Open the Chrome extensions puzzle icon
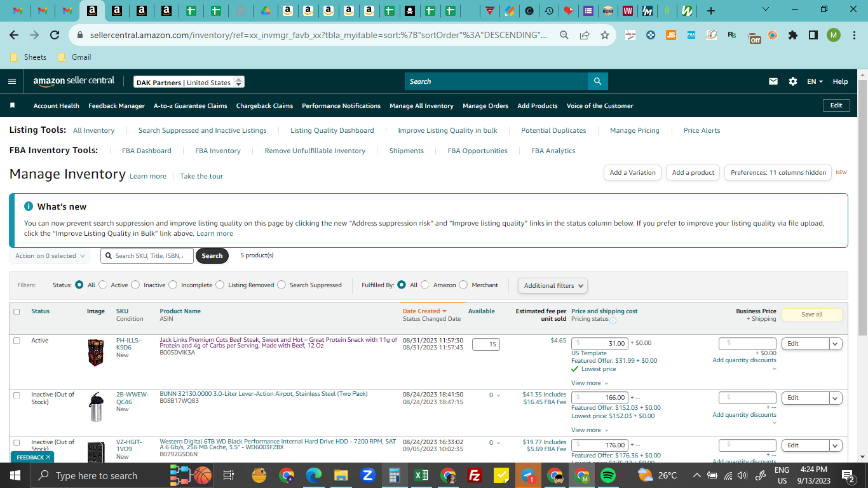This screenshot has height=488, width=868. point(793,35)
